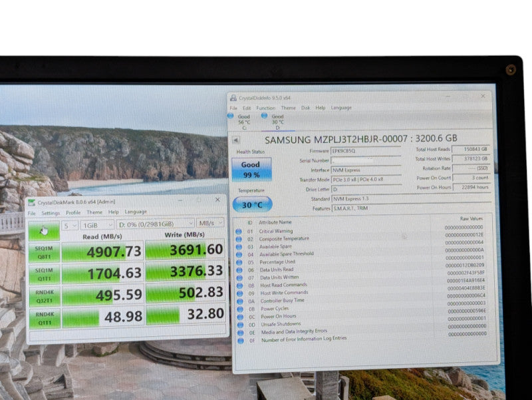Screen dimensions: 532x400
Task: Click status icon for Power Cycles row
Action: tap(240, 309)
